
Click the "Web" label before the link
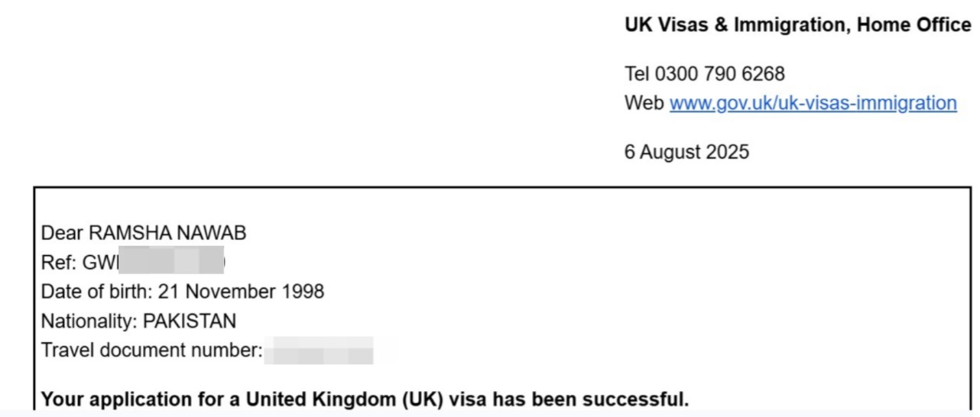click(644, 103)
